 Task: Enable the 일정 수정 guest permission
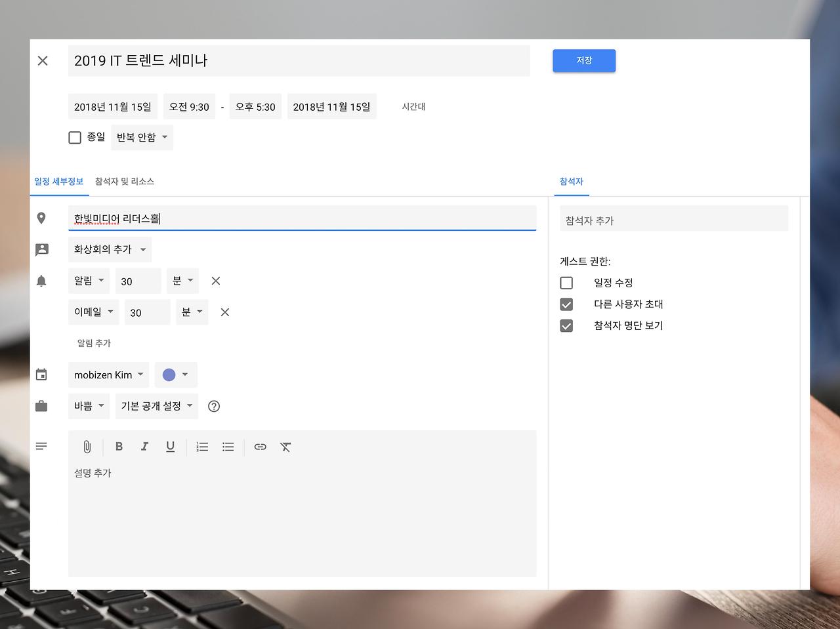[x=566, y=283]
